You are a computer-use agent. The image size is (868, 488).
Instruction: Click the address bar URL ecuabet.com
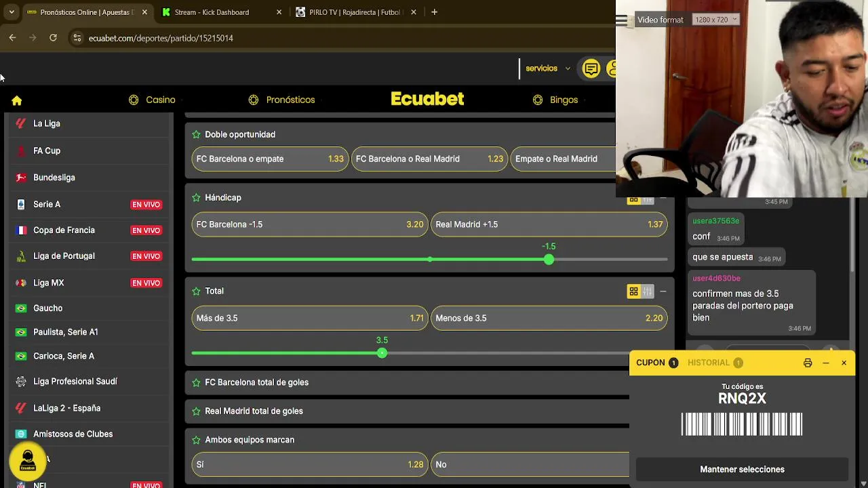[161, 38]
